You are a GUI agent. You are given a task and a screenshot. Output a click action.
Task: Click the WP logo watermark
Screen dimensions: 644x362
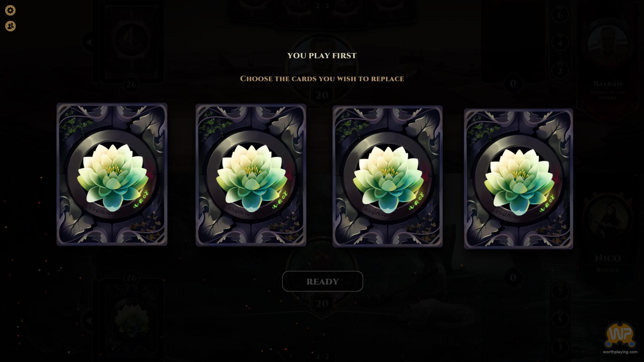620,335
